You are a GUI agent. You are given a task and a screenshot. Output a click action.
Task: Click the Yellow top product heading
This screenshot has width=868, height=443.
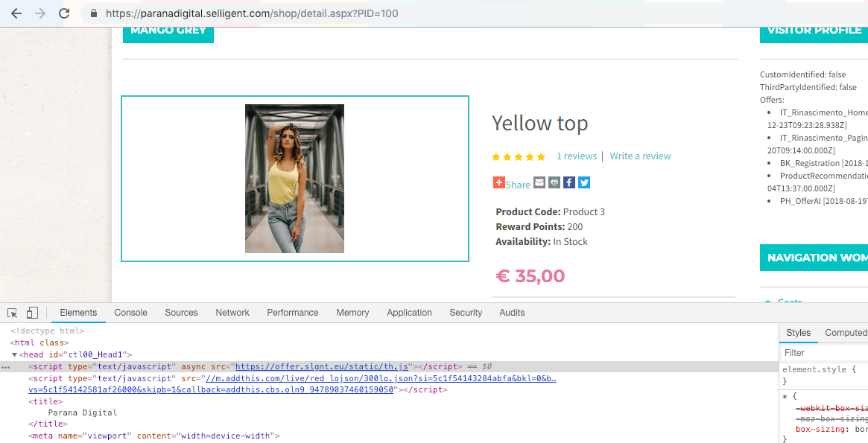pyautogui.click(x=539, y=123)
